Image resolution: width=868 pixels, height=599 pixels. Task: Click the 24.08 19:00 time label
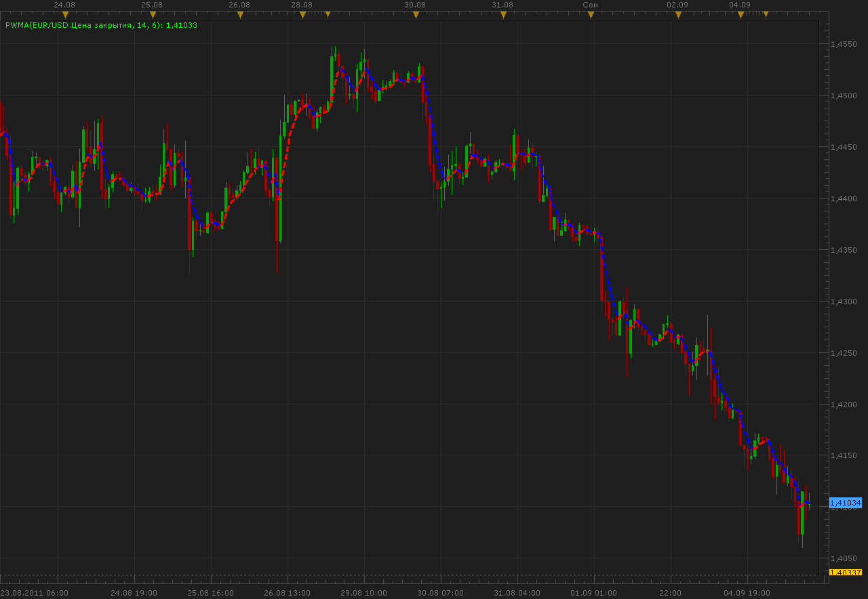pyautogui.click(x=134, y=593)
